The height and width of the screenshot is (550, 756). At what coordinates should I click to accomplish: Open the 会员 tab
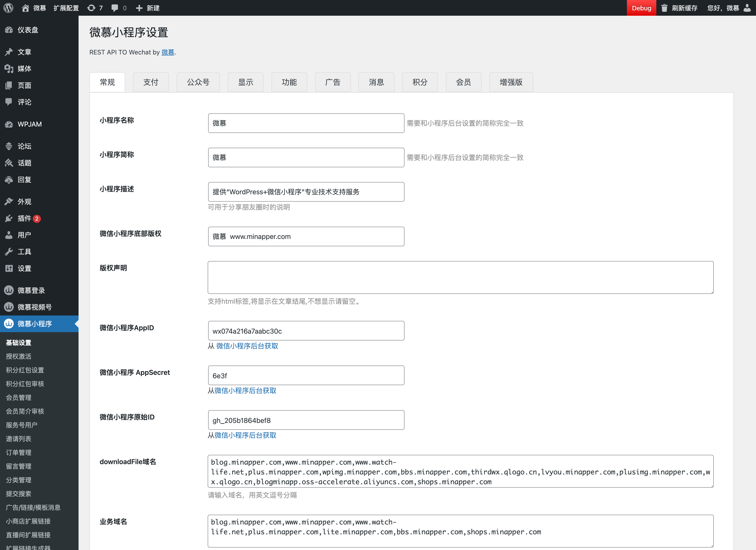463,82
